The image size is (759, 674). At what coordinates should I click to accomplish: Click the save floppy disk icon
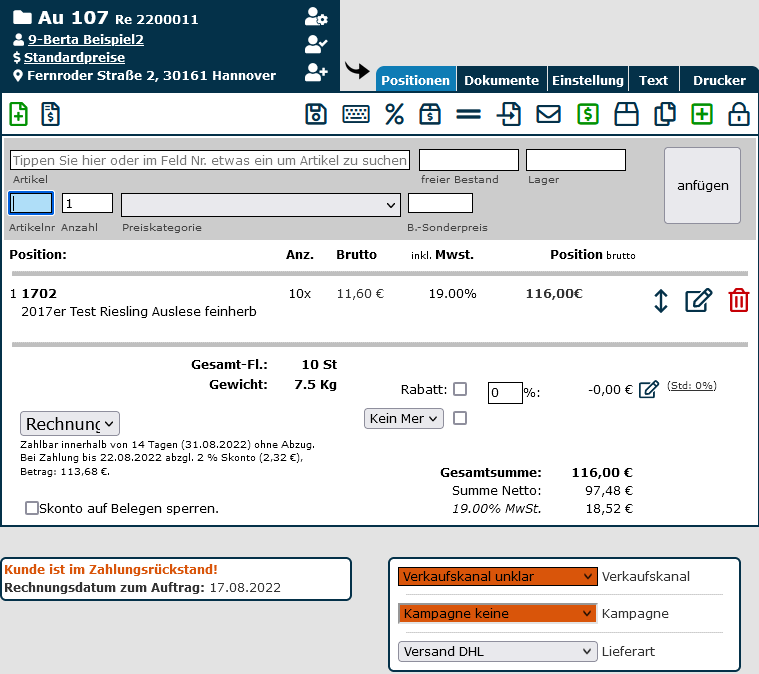pos(316,114)
